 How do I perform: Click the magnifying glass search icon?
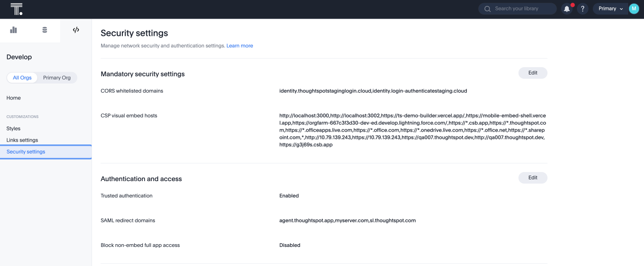click(487, 9)
